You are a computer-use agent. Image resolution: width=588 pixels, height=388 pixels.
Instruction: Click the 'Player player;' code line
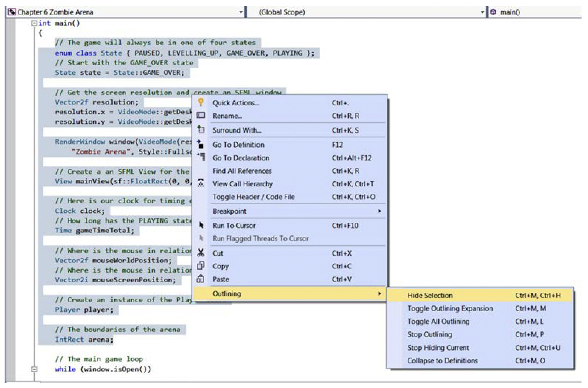[x=84, y=310]
